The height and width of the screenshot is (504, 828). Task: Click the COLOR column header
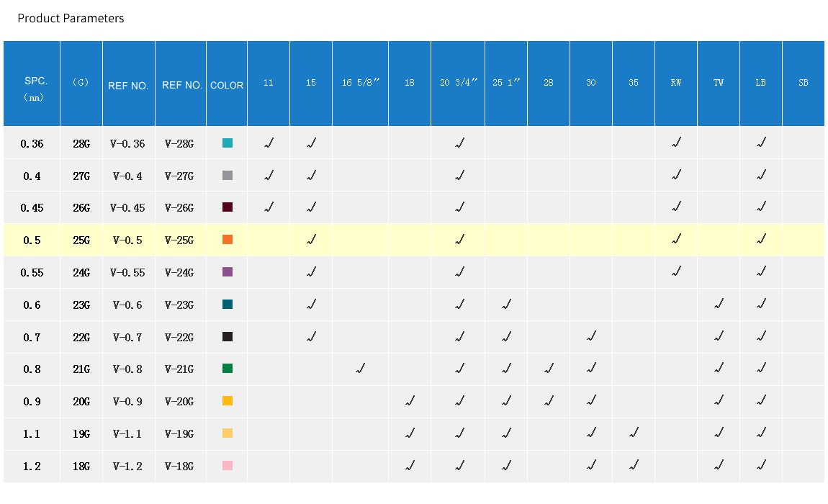click(x=227, y=85)
